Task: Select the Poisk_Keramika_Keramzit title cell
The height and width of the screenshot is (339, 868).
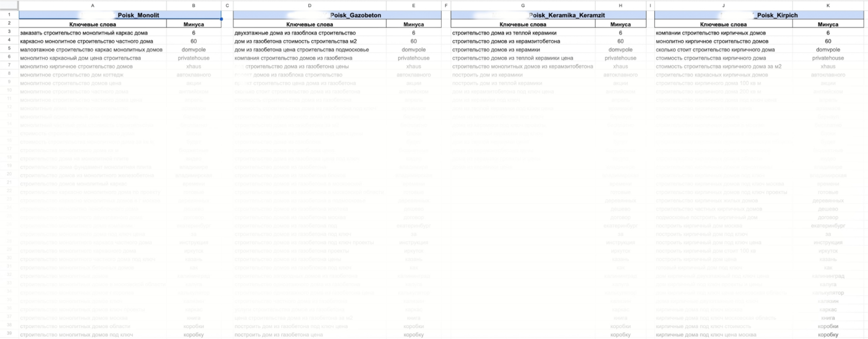Action: (x=548, y=15)
